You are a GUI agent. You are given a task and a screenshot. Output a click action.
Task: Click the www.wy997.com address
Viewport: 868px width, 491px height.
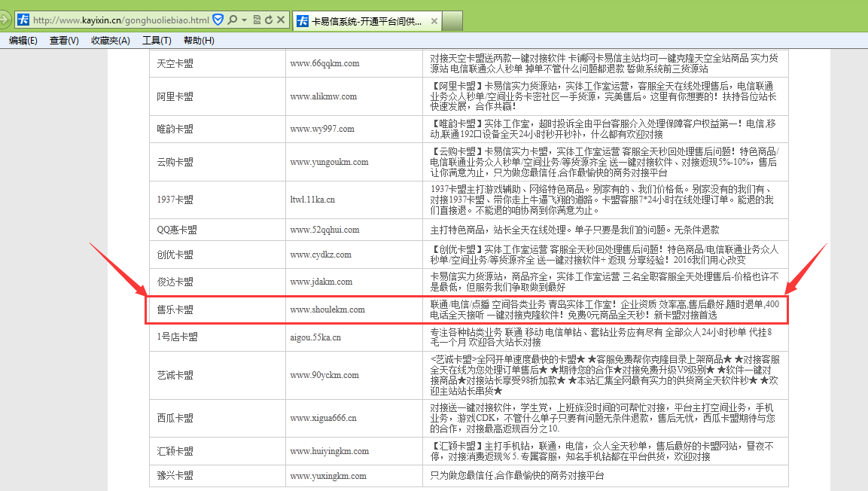coord(322,129)
